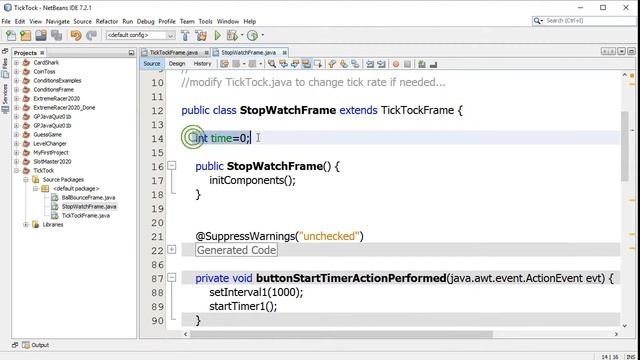Click the Debug Project toolbar icon

(232, 36)
